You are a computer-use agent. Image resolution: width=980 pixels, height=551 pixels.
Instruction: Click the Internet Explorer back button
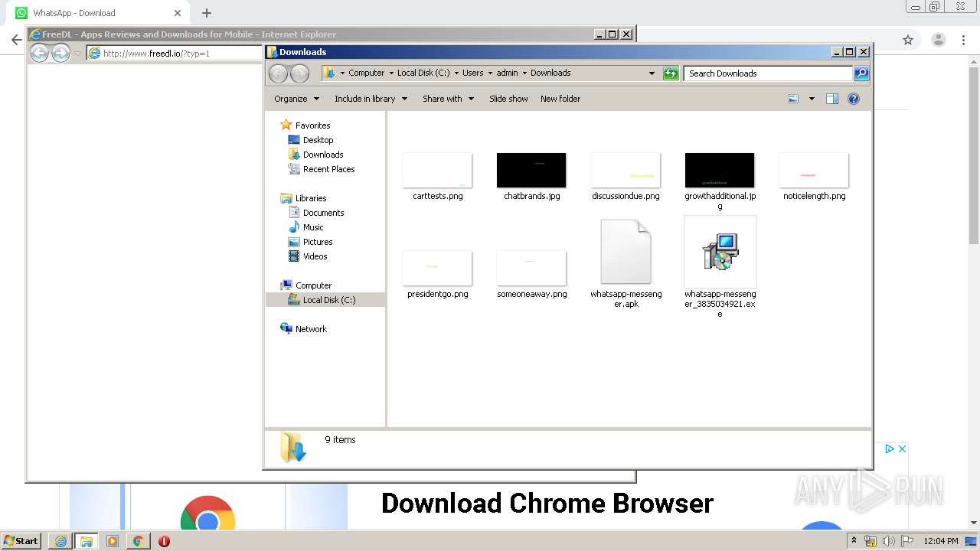(39, 53)
